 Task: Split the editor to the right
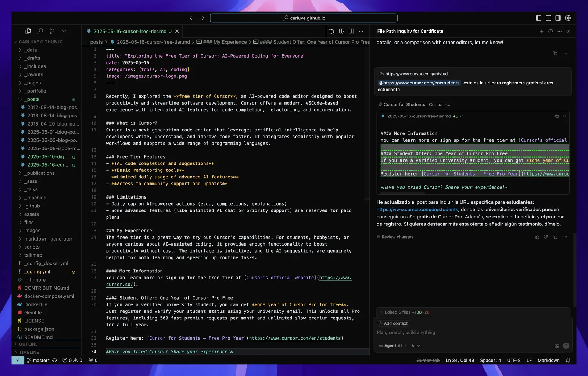[x=351, y=31]
